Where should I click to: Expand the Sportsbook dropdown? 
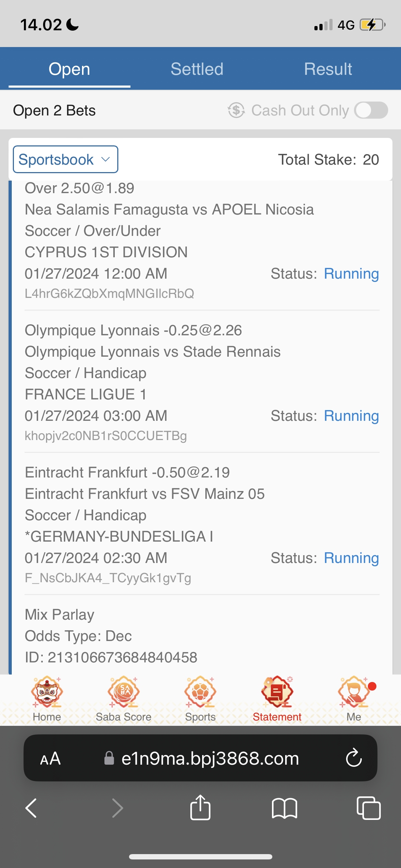[x=66, y=159]
